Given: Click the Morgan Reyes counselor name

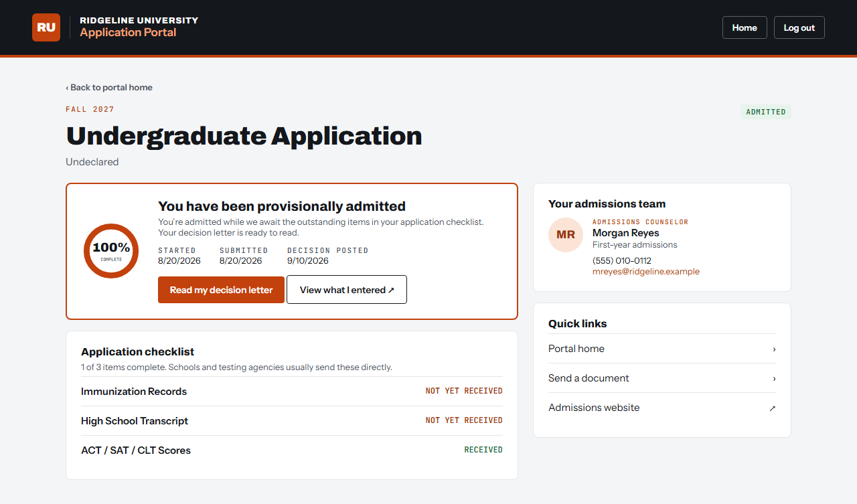Looking at the screenshot, I should pyautogui.click(x=626, y=233).
